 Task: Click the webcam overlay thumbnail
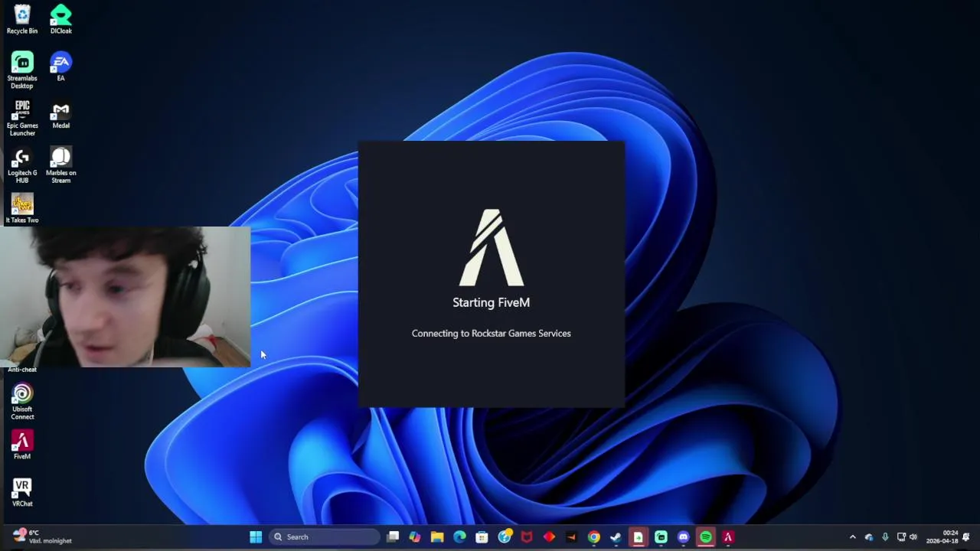(125, 297)
